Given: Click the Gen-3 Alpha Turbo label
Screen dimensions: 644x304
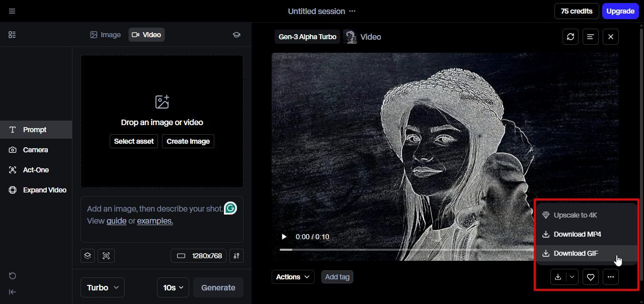Looking at the screenshot, I should [307, 37].
